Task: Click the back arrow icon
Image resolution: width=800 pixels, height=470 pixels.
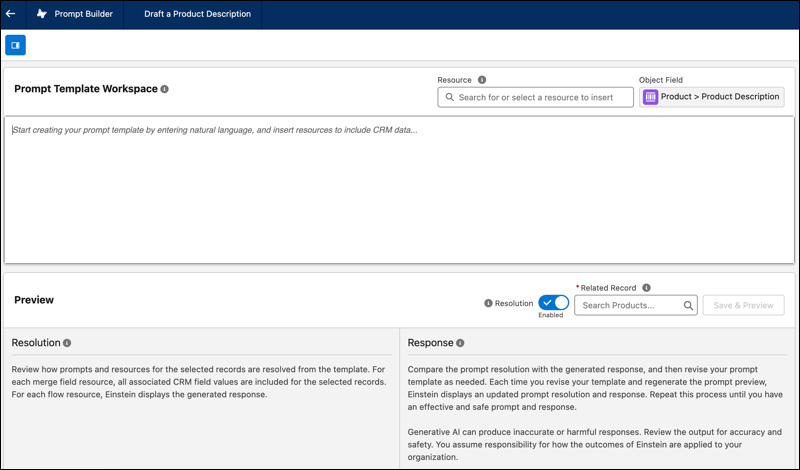Action: (10, 14)
